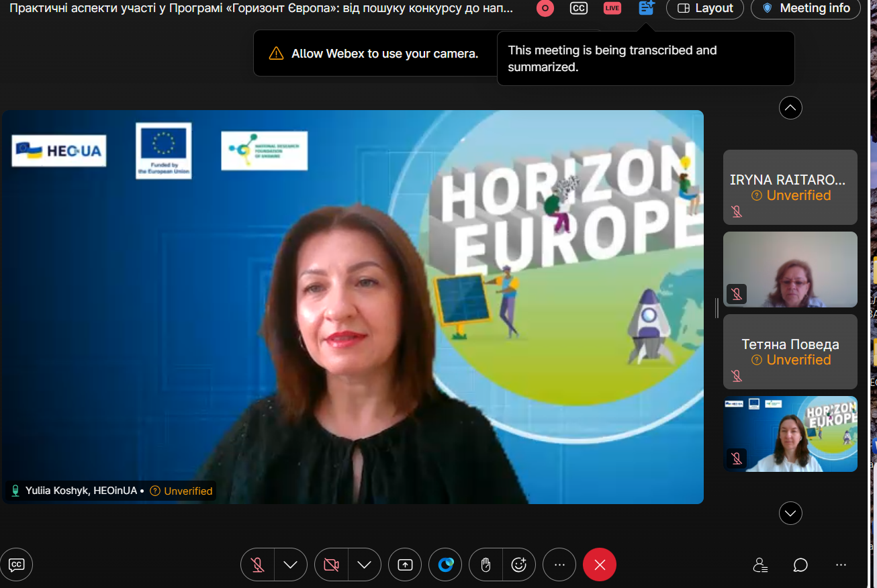
Task: Click the 'This meeting is being transcribed' tooltip
Action: (646, 58)
